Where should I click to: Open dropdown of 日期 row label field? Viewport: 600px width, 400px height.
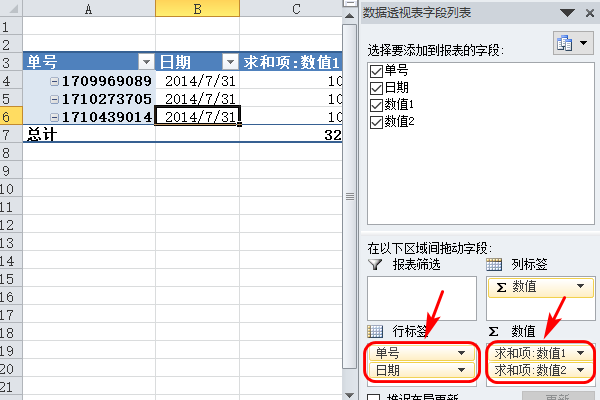[x=461, y=370]
